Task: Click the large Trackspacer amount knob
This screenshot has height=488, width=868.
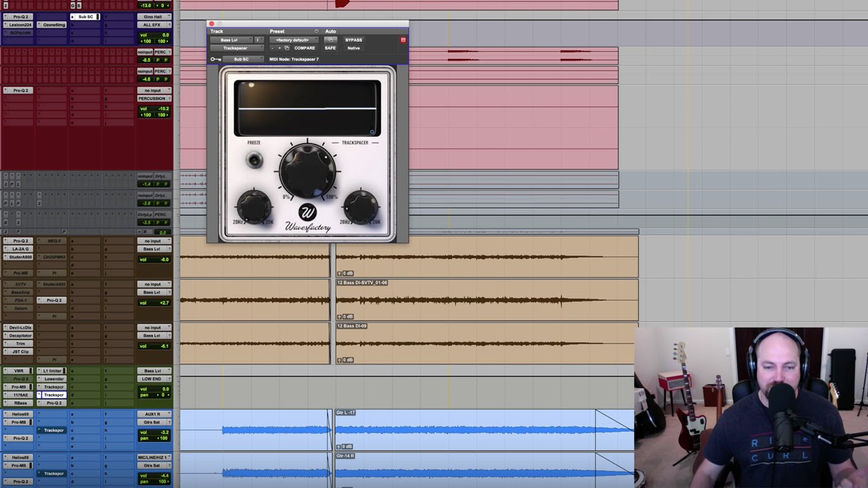Action: point(307,171)
